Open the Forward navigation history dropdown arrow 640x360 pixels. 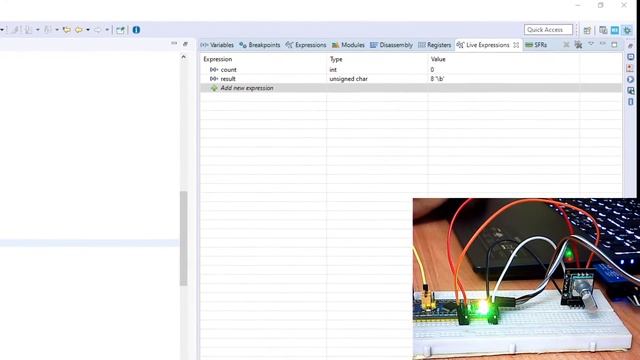click(x=107, y=30)
